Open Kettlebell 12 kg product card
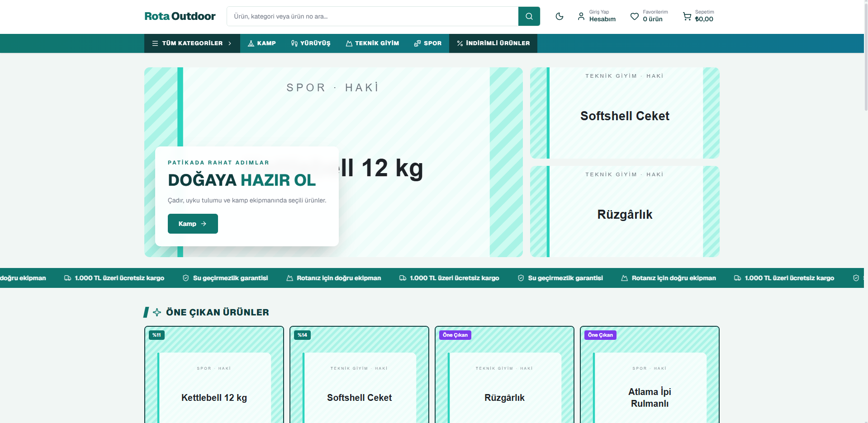 [214, 375]
